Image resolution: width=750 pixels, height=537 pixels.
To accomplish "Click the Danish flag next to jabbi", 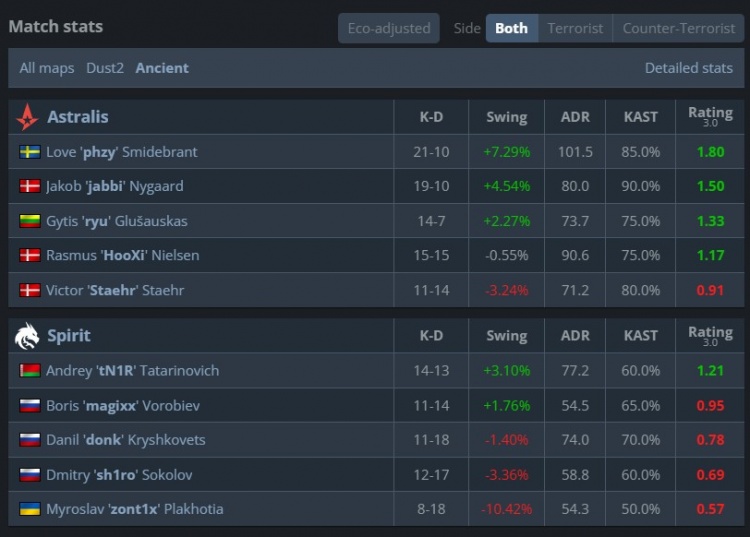I will (x=30, y=186).
